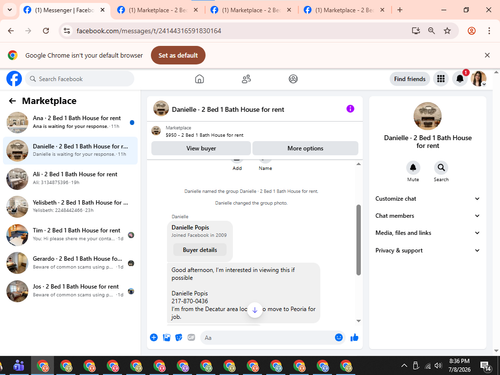Screen dimensions: 500x375
Task: Click message text input Aa
Action: [x=267, y=338]
